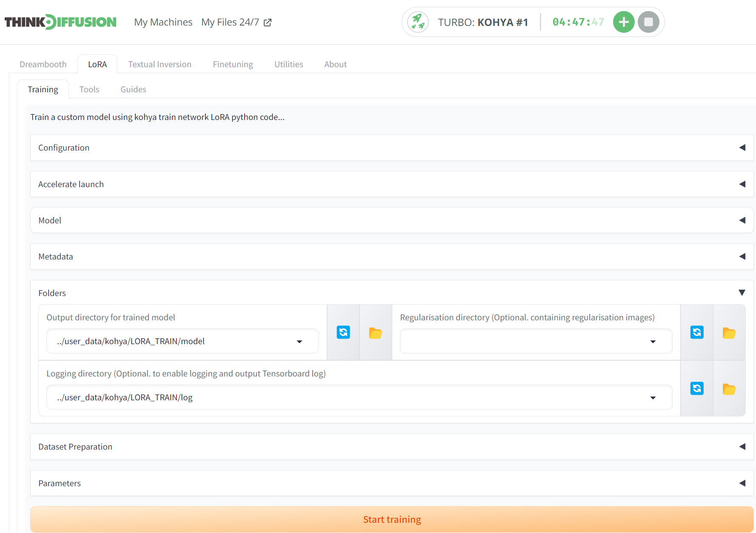Viewport: 756px width, 533px height.
Task: Open folder browser for logging directory
Action: (729, 389)
